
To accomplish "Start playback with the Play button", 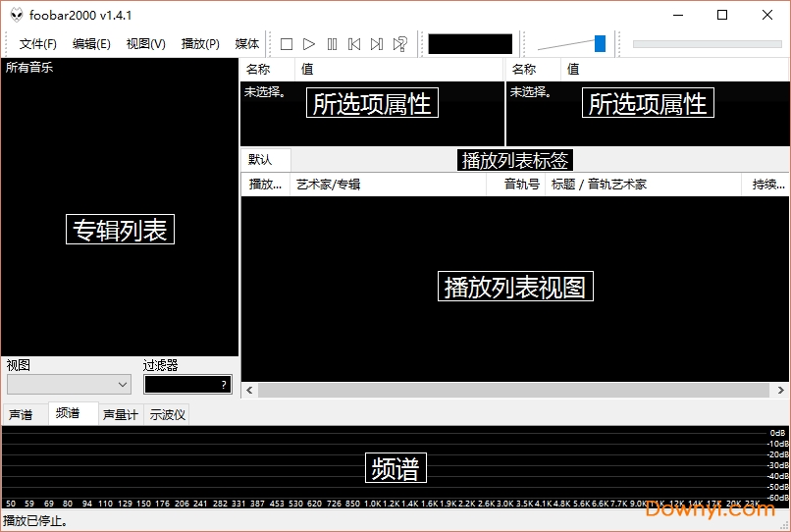I will 309,44.
